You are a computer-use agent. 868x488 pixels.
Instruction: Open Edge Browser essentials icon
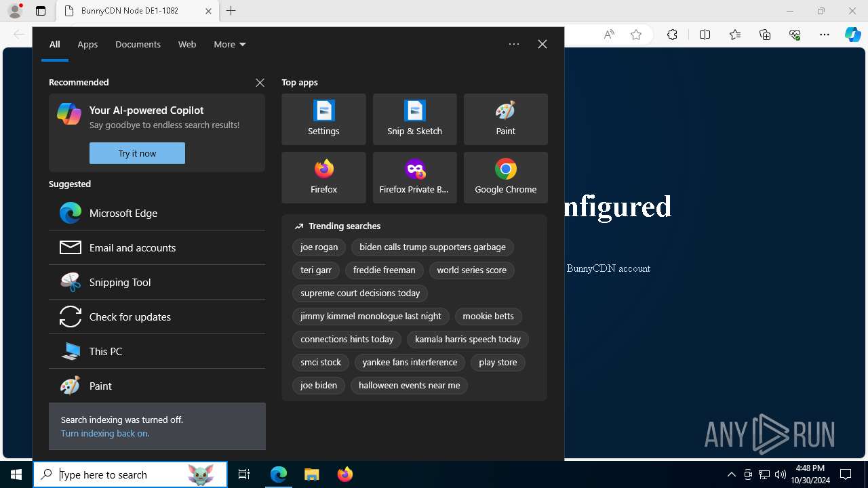click(x=795, y=35)
